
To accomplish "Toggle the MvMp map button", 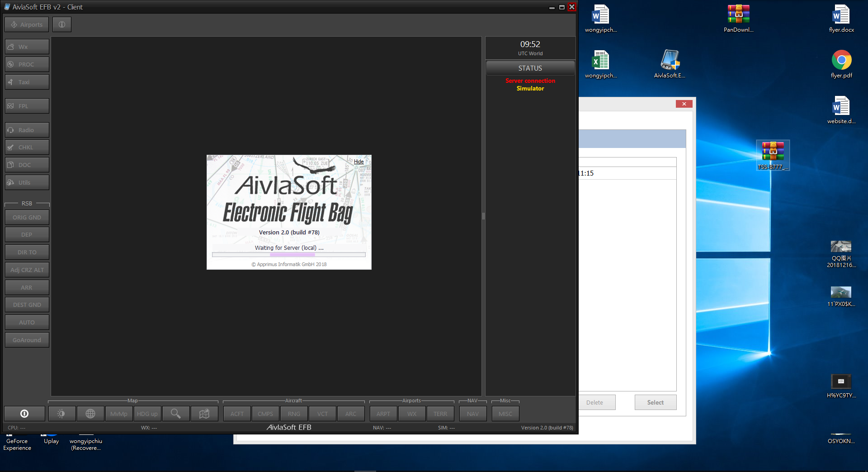I will (x=119, y=414).
